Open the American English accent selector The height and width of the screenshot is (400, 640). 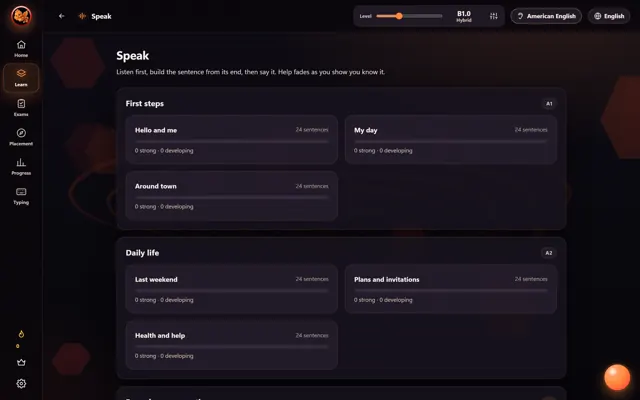(546, 16)
